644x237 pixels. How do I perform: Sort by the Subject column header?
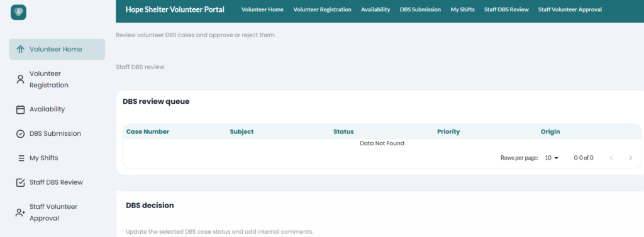[241, 132]
